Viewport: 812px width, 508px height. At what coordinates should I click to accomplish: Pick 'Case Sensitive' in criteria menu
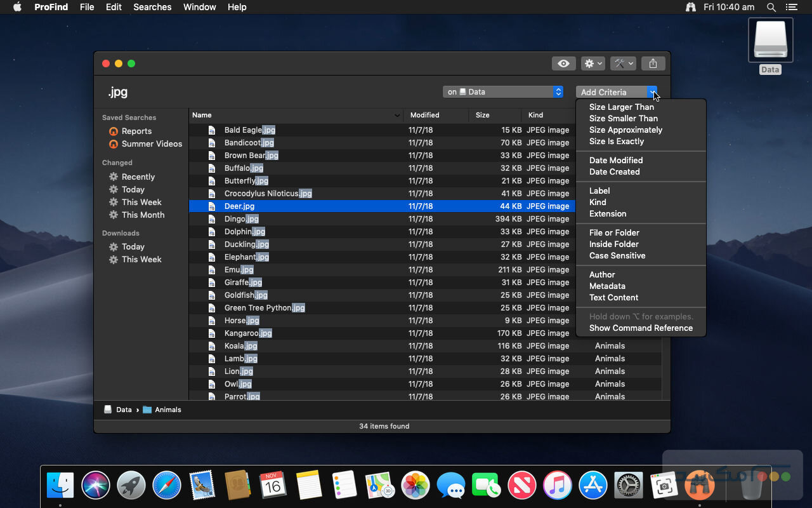617,256
